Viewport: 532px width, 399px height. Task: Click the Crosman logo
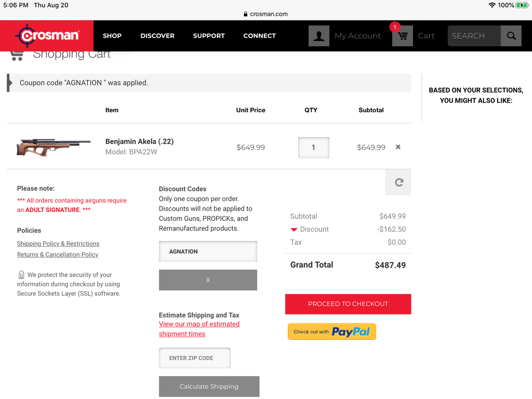point(47,35)
